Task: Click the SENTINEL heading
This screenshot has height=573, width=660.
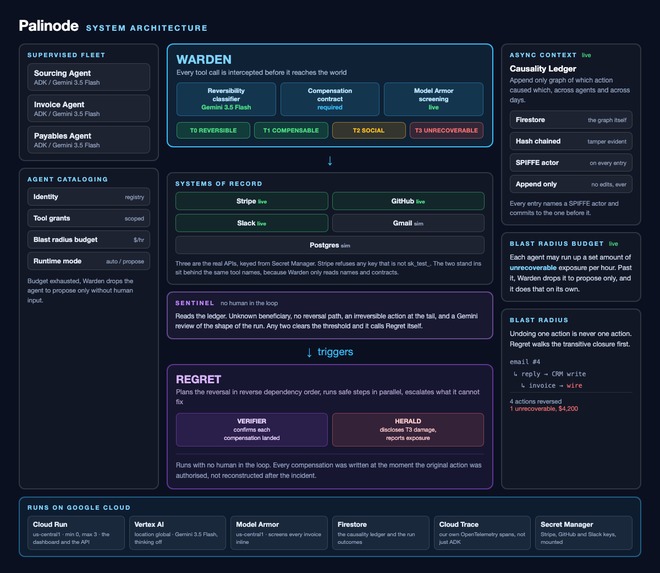Action: [194, 303]
